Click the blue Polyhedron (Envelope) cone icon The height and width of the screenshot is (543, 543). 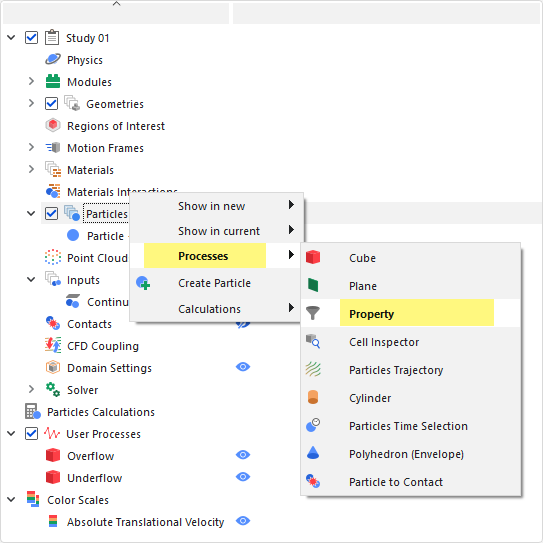pyautogui.click(x=313, y=453)
